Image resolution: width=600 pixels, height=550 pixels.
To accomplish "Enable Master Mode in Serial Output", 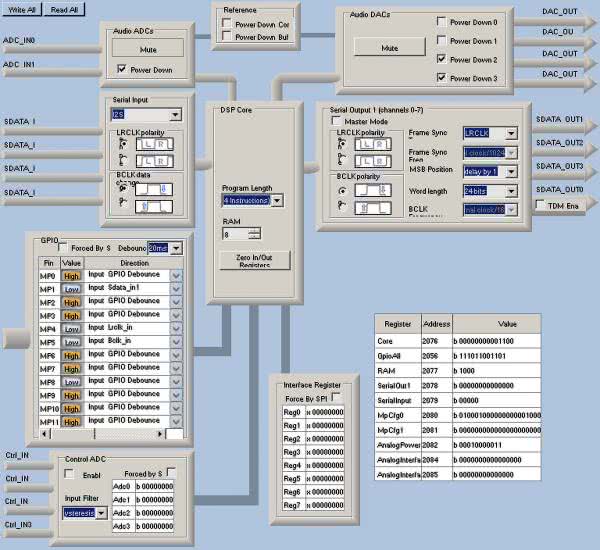I will point(336,121).
